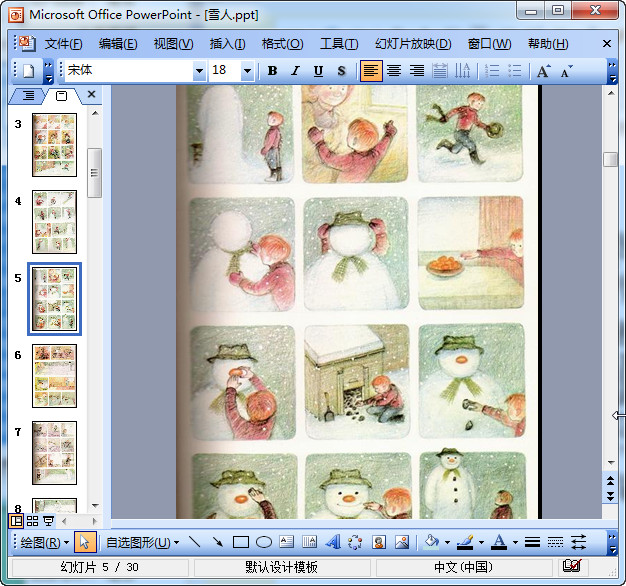Close the document with menu bar X
626x586 pixels.
click(x=607, y=44)
